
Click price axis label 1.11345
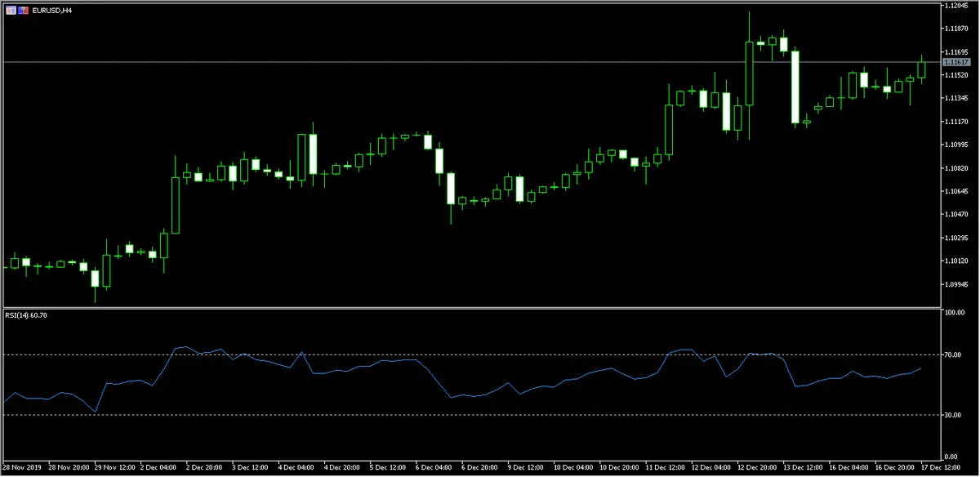[955, 98]
